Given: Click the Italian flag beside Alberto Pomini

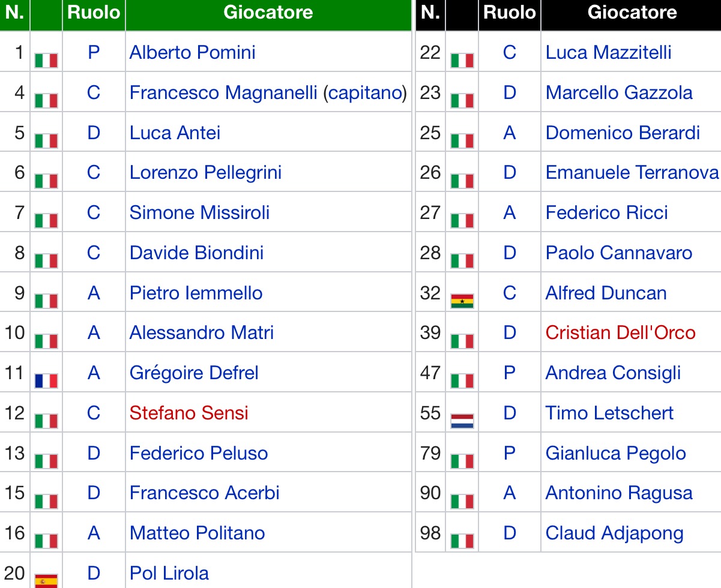Looking at the screenshot, I should point(46,60).
